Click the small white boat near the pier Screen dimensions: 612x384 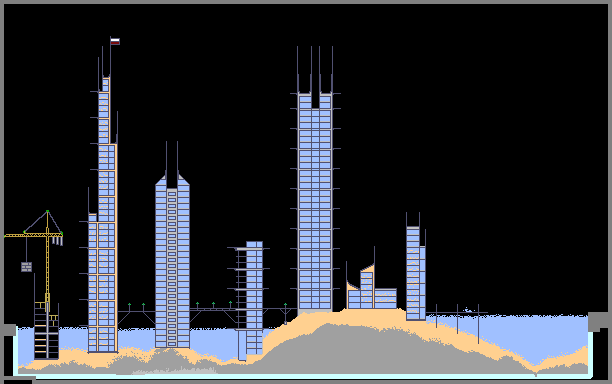pos(468,310)
